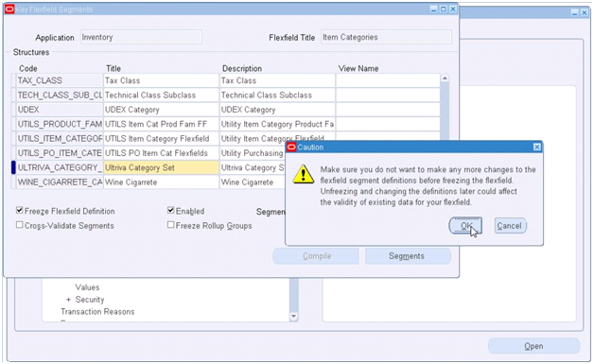
Task: Click the record indicator bar of ULTRIVA_CATEGORY_ row
Action: pyautogui.click(x=13, y=167)
